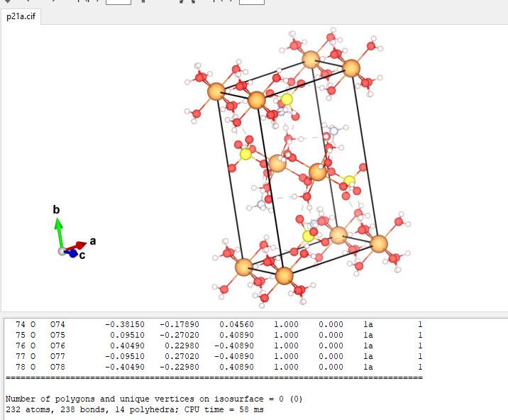Click the z value 0.04560
508x420 pixels.
tap(236, 324)
